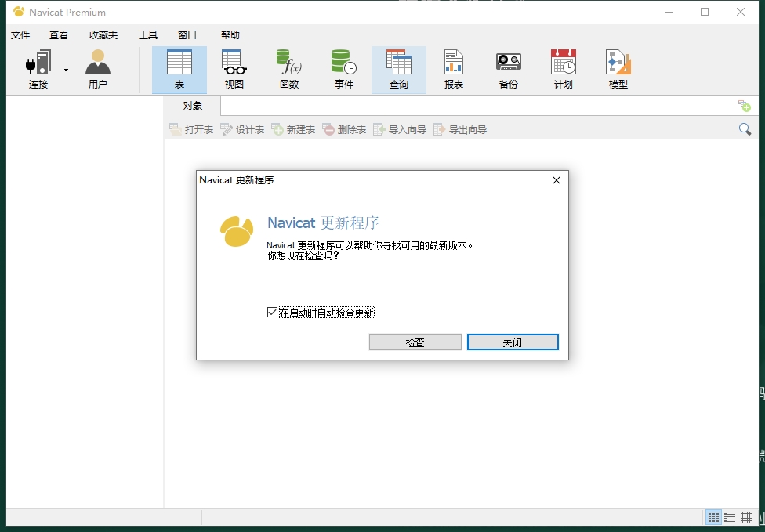Open the 查看 menu
The height and width of the screenshot is (532, 765).
click(59, 35)
